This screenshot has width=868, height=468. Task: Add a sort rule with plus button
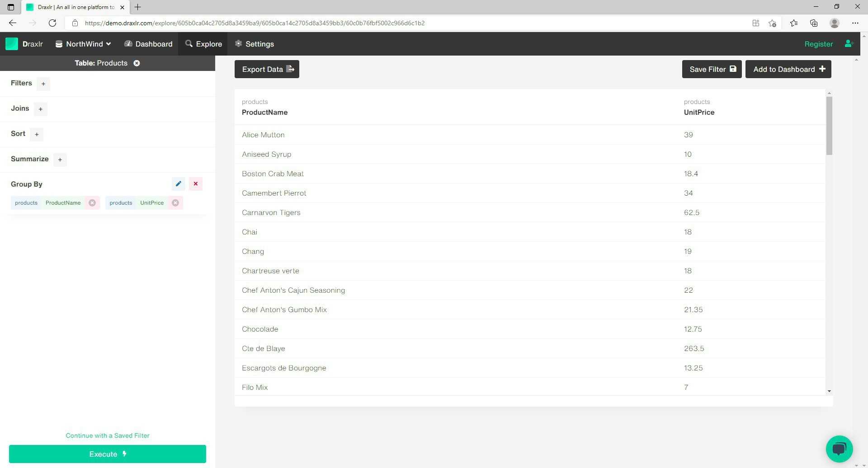37,134
